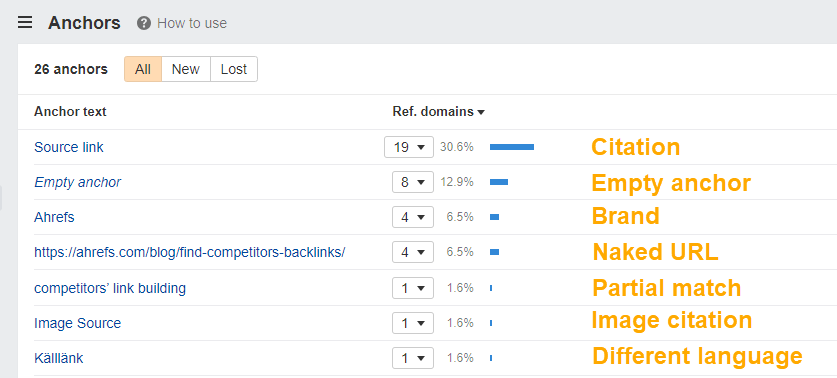Screen dimensions: 837x378
Task: Select the All anchors filter
Action: (143, 69)
